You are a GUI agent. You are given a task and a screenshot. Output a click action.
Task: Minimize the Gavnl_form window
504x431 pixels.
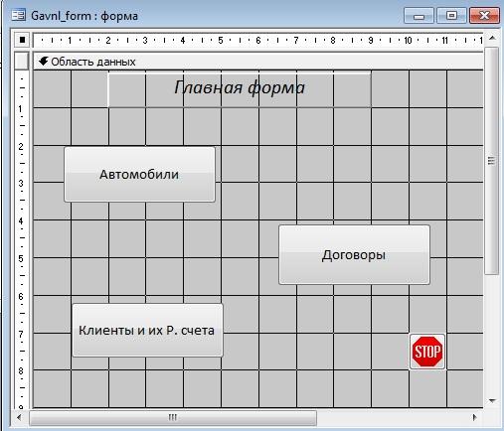point(419,16)
